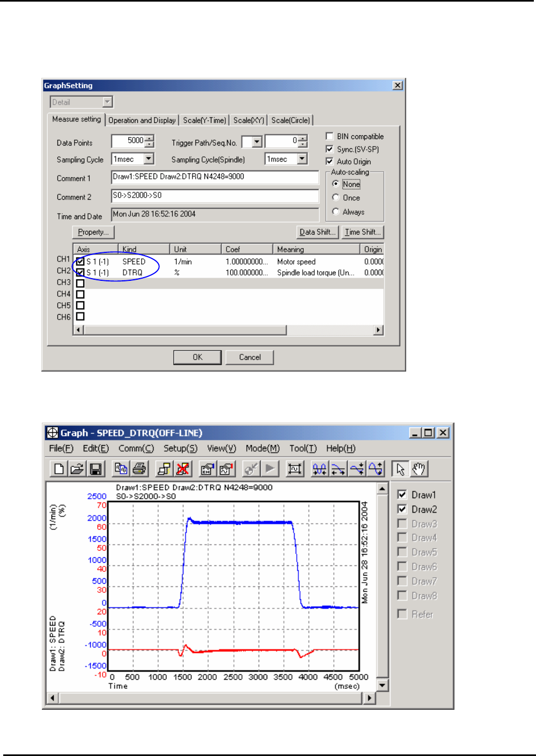Uncheck the Draw2 trace checkbox
The width and height of the screenshot is (536, 756).
tap(402, 509)
